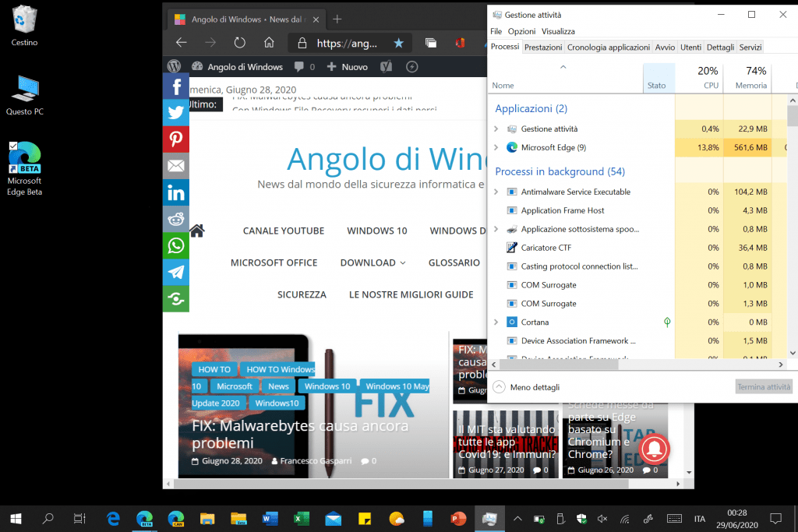This screenshot has height=532, width=798.
Task: Collapse Task Manager with Meno dettagli
Action: tap(527, 387)
